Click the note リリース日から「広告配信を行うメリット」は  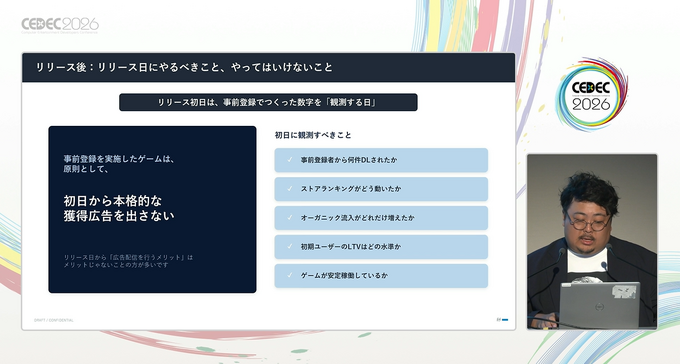(x=128, y=257)
